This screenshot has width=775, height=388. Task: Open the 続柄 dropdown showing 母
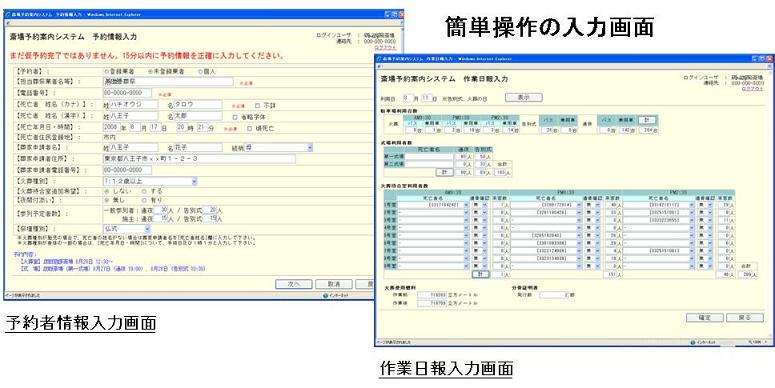click(278, 147)
